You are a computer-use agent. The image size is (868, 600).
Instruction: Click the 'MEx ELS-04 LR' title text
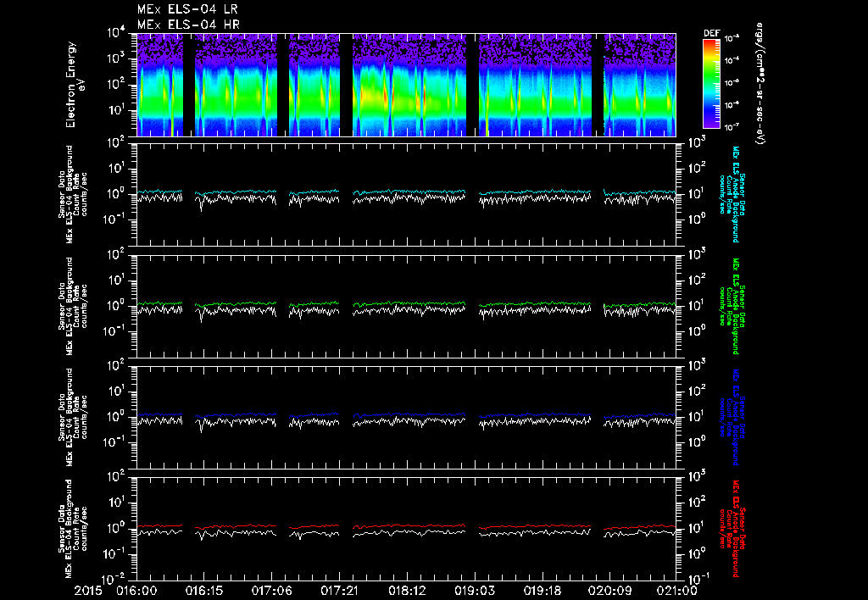click(x=187, y=9)
